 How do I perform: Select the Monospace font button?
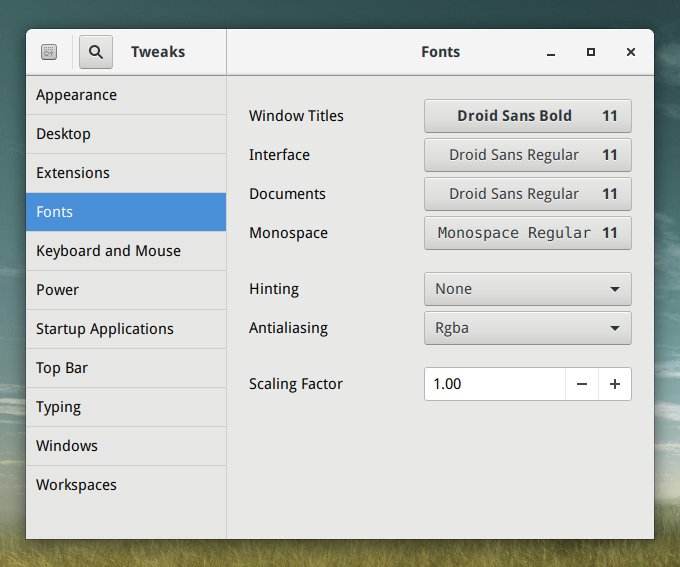(x=527, y=233)
